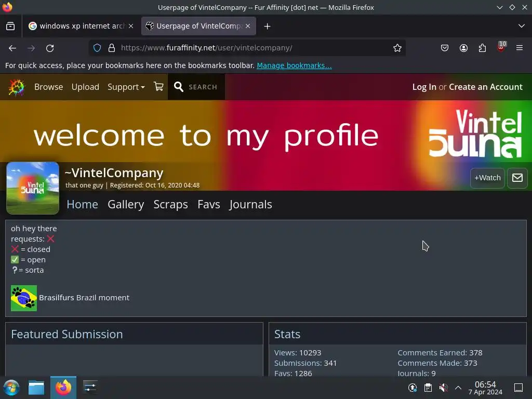Click the 'Brasilfurs Brazil moment' text
The width and height of the screenshot is (532, 399).
(84, 298)
